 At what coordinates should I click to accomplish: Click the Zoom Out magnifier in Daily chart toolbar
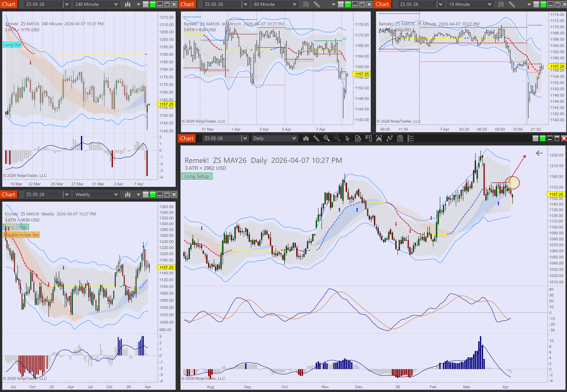point(337,138)
